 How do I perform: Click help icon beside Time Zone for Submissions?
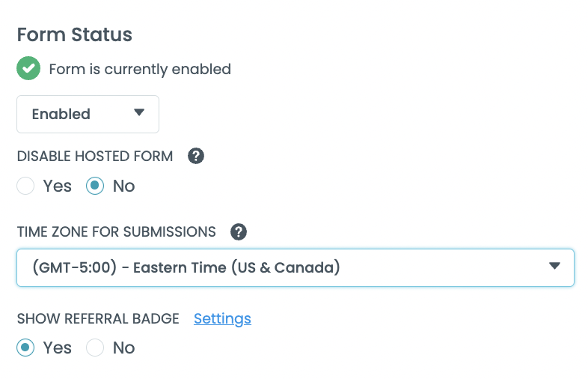click(239, 231)
